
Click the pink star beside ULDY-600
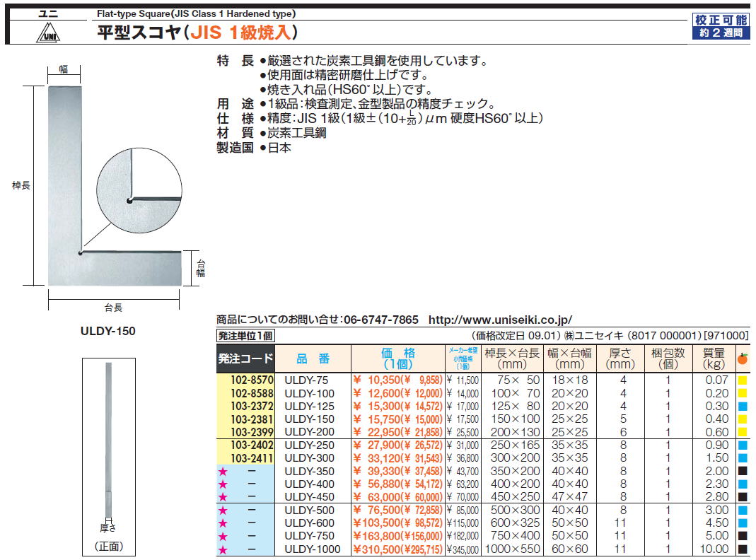(x=223, y=523)
